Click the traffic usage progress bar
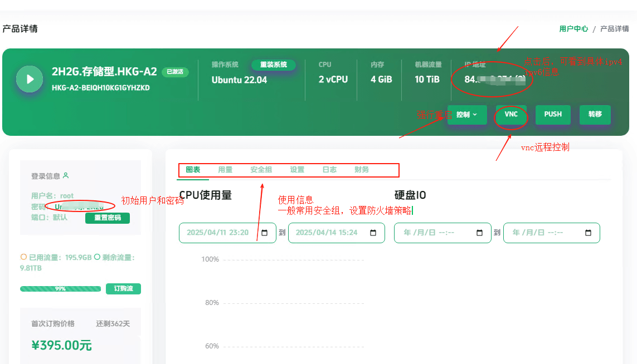The width and height of the screenshot is (637, 364). tap(60, 289)
